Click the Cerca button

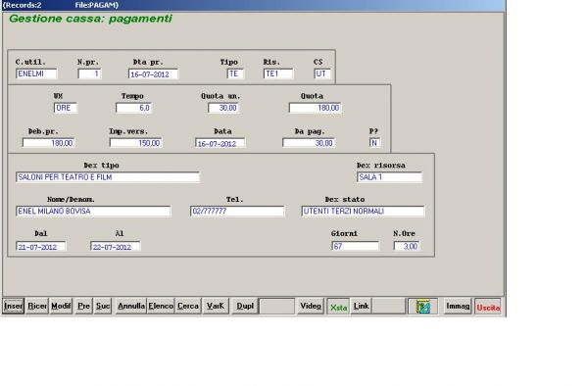click(x=188, y=307)
